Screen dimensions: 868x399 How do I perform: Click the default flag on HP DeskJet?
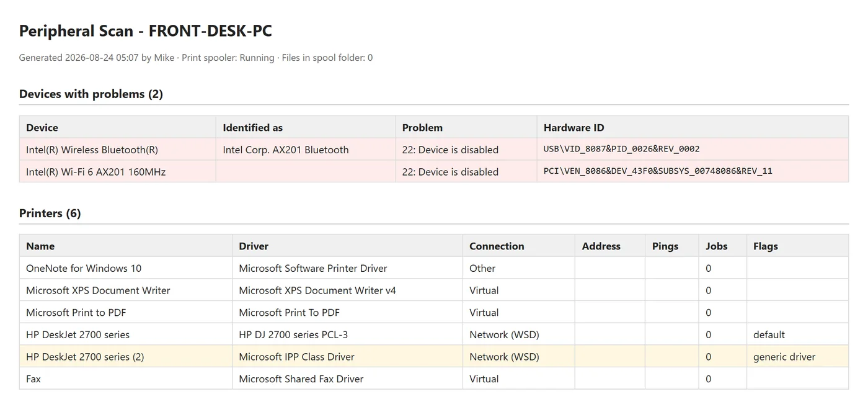tap(769, 334)
